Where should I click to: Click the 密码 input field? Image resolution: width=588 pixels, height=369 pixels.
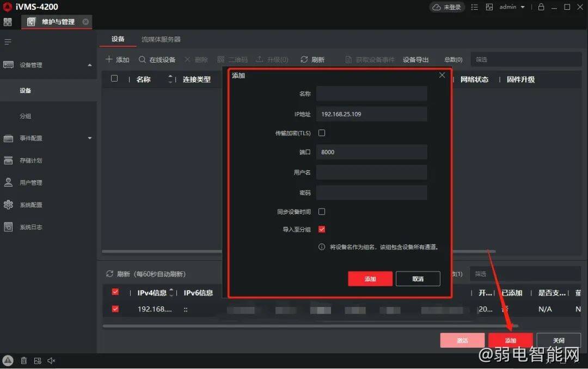(372, 193)
